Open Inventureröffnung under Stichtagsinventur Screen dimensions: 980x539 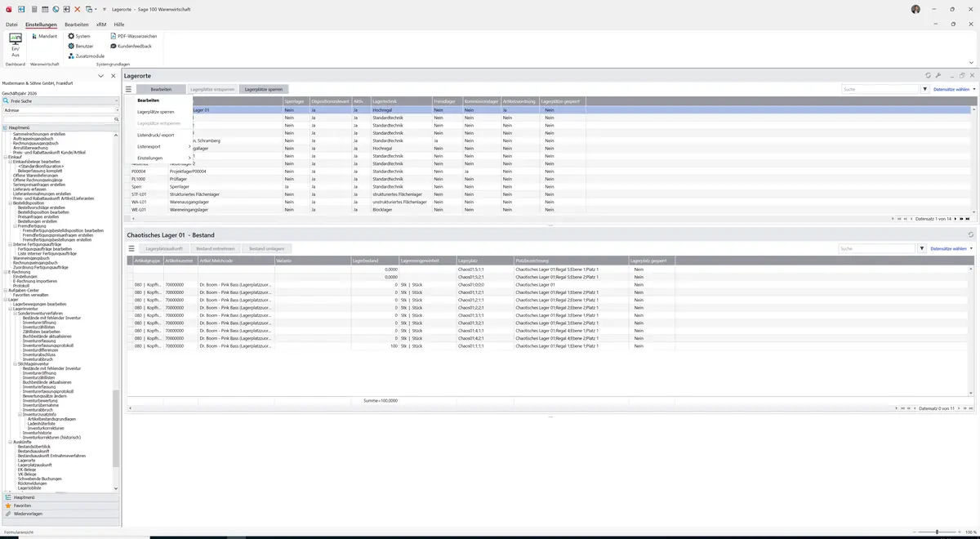pyautogui.click(x=39, y=373)
